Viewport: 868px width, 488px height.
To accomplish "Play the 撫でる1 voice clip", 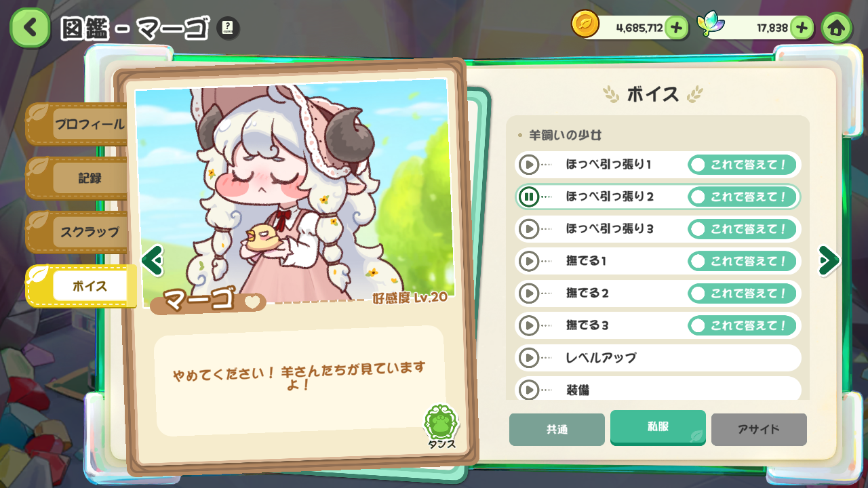I will [x=528, y=261].
